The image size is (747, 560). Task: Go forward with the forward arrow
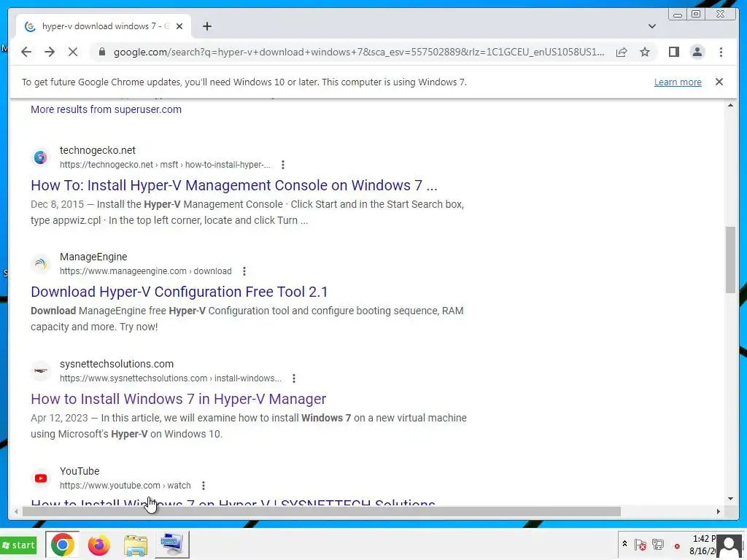pos(50,52)
